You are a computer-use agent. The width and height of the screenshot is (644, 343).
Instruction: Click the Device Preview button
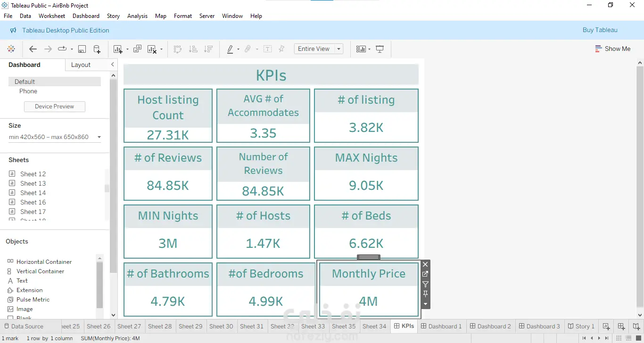(x=54, y=106)
